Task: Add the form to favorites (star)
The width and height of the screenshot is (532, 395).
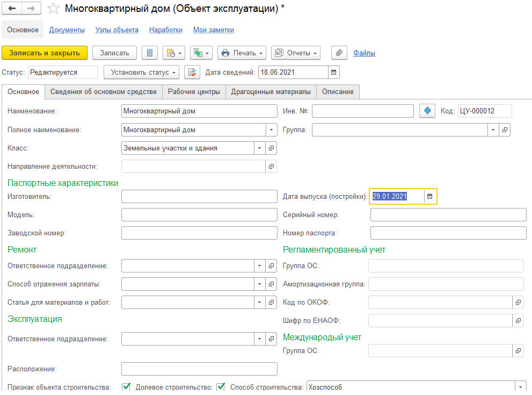Action: [53, 9]
